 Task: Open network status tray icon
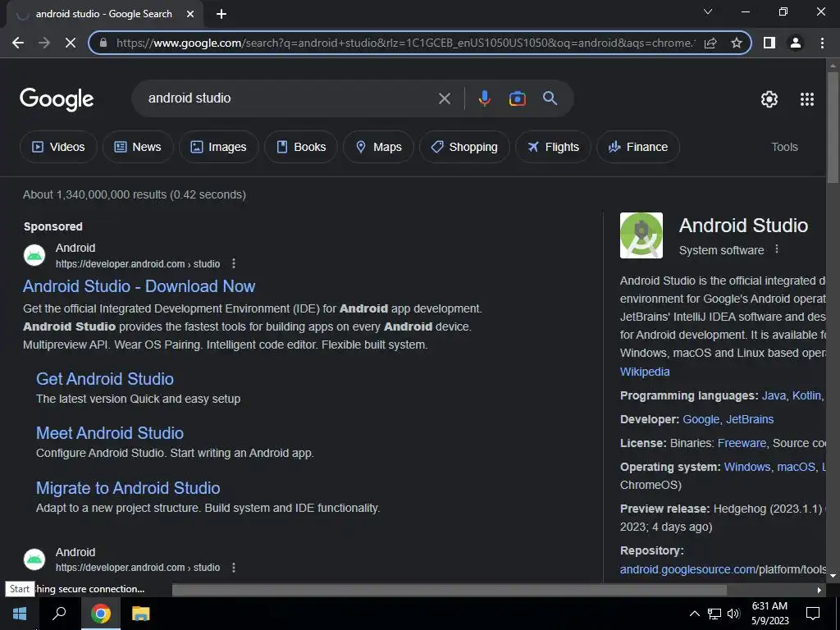(x=714, y=614)
